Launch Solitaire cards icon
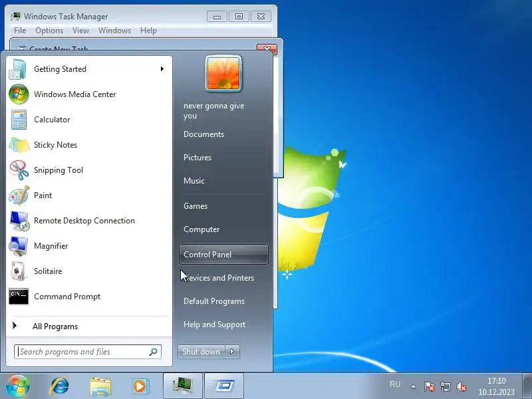 (18, 271)
